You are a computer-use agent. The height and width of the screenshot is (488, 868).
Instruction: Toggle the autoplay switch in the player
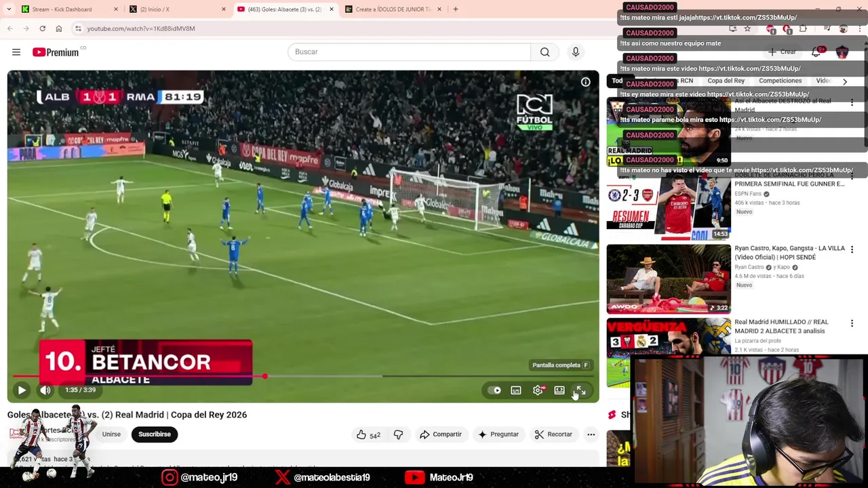(x=494, y=390)
